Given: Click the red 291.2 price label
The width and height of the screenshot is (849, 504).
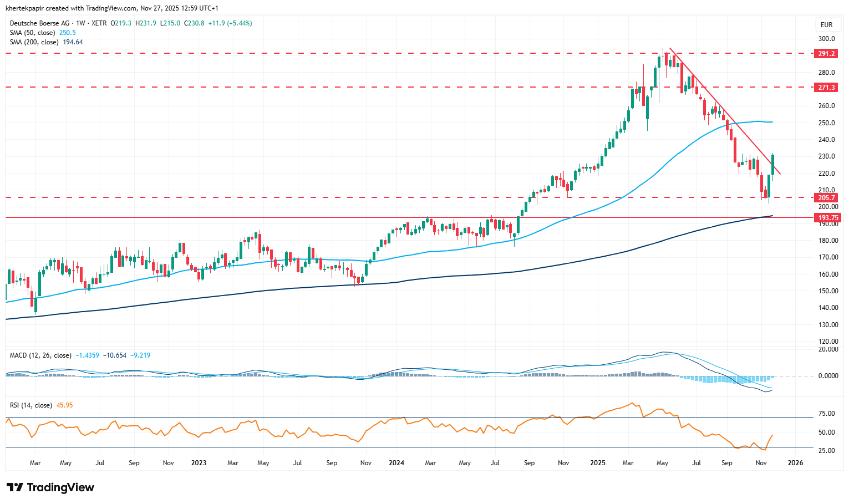Looking at the screenshot, I should click(x=826, y=54).
